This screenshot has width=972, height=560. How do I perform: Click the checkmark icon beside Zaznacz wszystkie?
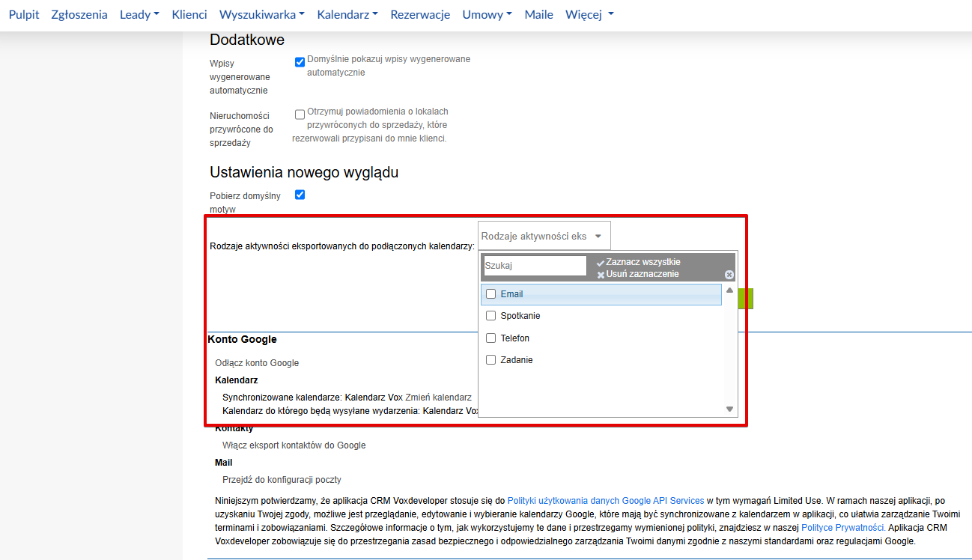point(601,263)
